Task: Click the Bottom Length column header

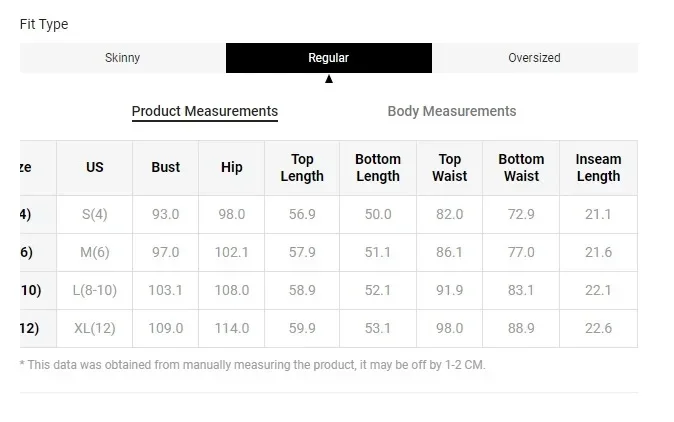Action: point(378,167)
